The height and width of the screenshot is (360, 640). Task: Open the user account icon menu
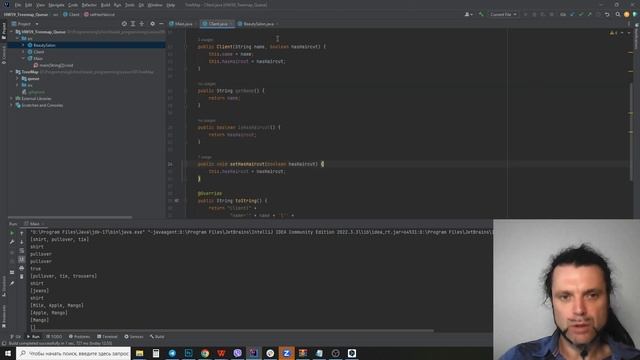[468, 14]
